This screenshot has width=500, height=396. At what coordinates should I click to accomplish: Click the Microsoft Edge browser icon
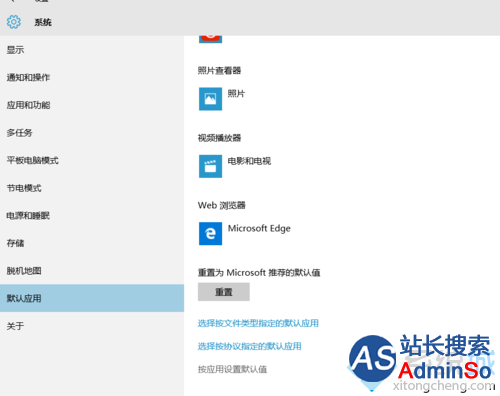(210, 233)
